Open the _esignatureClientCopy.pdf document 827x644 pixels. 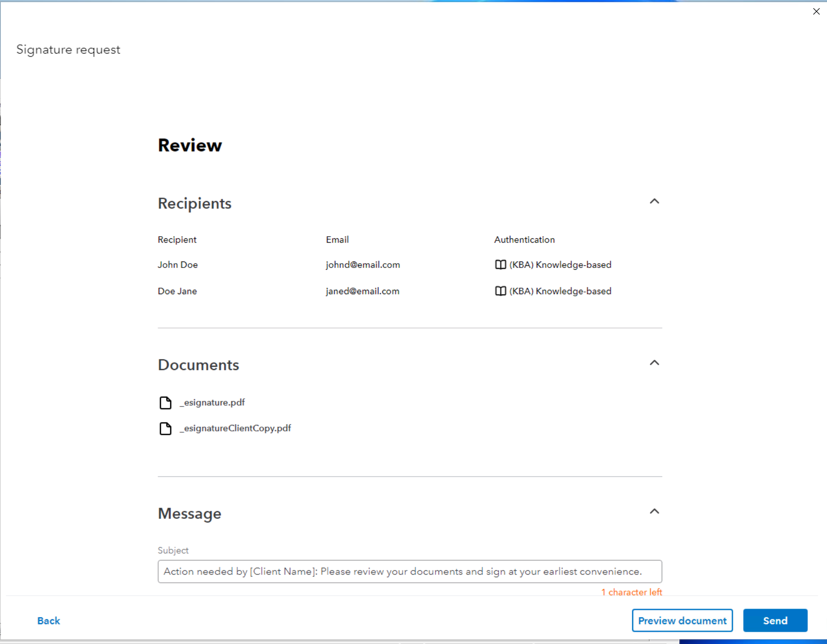(x=235, y=428)
